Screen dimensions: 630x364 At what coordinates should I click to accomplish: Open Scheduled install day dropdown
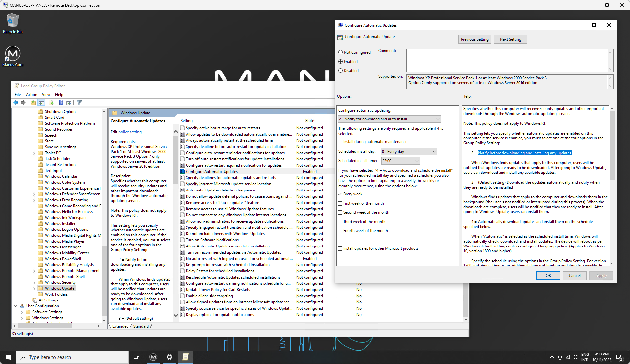pos(408,152)
